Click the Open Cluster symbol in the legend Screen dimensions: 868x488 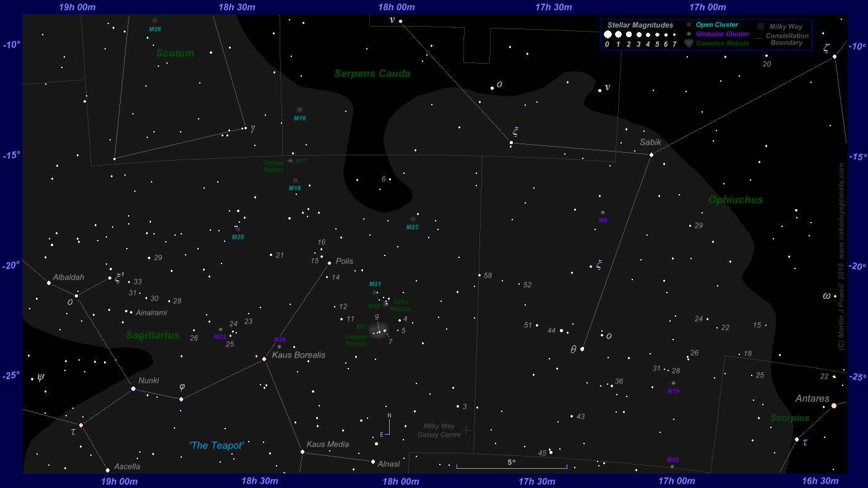tap(689, 25)
